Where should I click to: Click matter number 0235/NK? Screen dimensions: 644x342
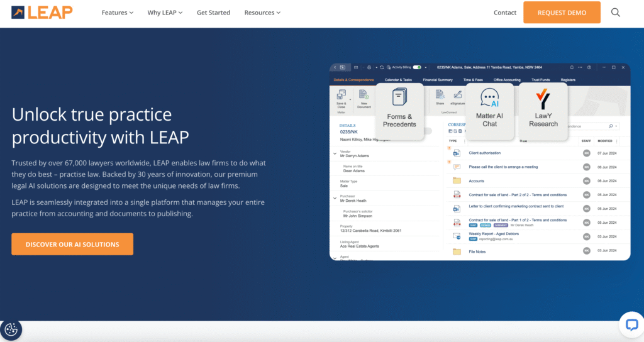click(348, 132)
